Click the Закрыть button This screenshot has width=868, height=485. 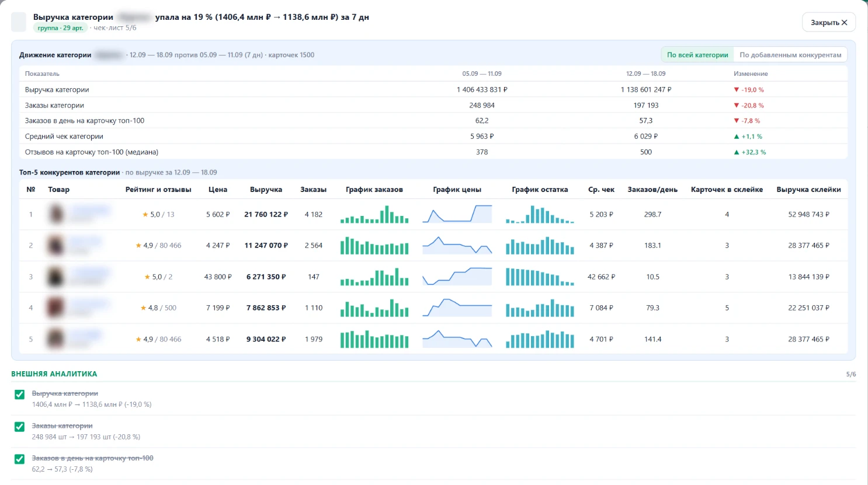coord(828,22)
